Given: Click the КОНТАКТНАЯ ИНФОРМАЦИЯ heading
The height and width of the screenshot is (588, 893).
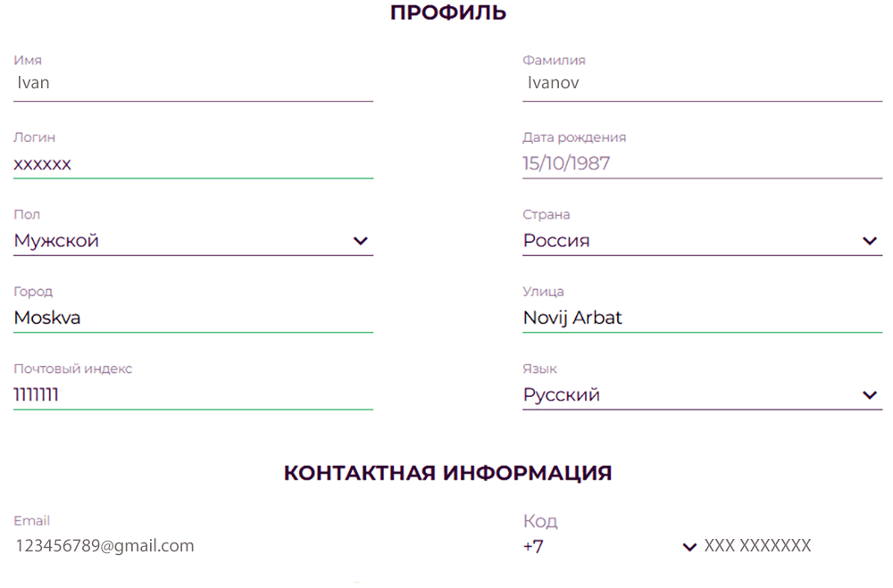Looking at the screenshot, I should 447,473.
